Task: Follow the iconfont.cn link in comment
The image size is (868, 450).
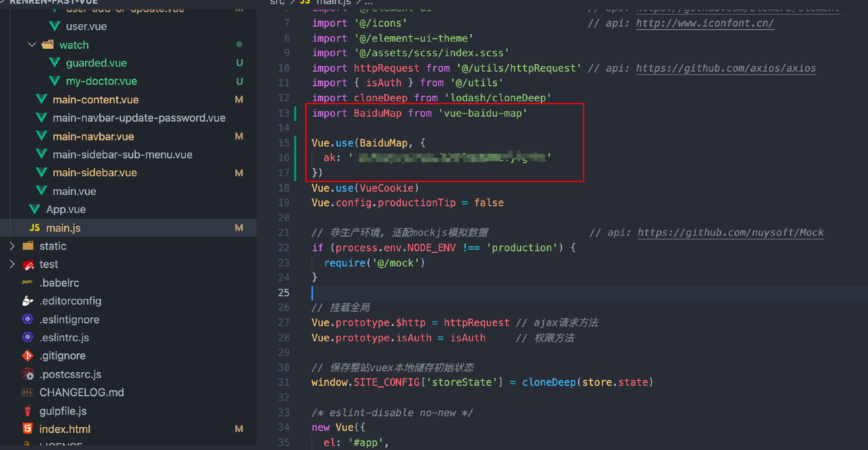Action: 705,23
